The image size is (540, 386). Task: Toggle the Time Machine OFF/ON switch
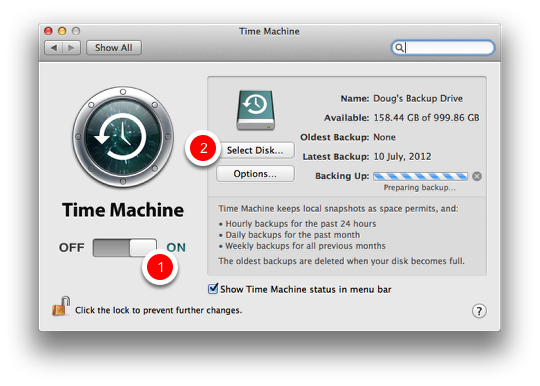coord(125,248)
